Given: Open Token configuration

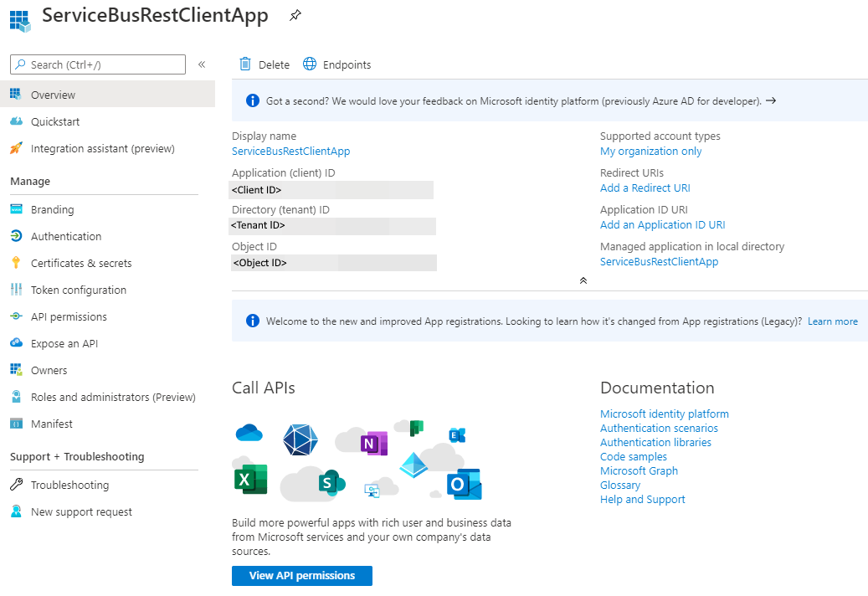Looking at the screenshot, I should 79,290.
